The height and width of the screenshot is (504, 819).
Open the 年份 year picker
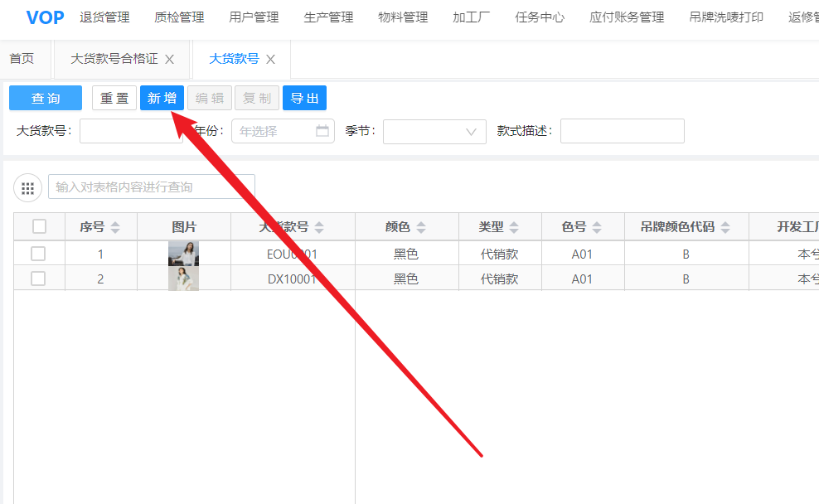[274, 131]
